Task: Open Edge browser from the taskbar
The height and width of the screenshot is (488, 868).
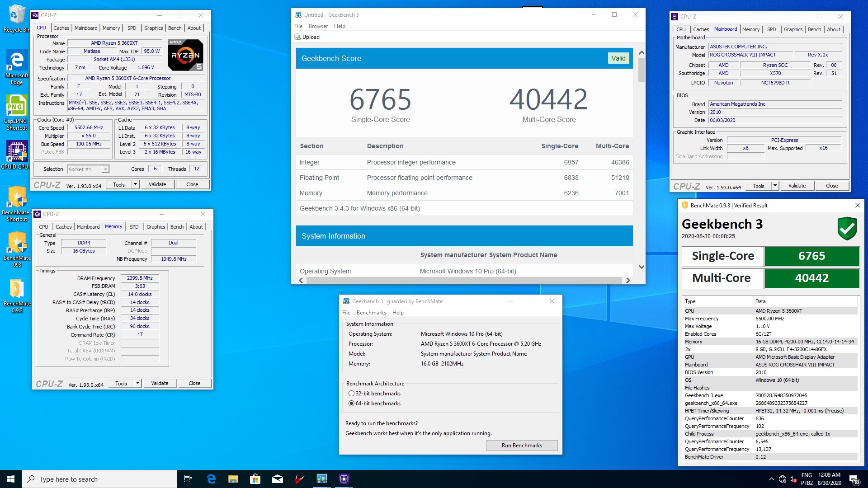Action: [211, 479]
